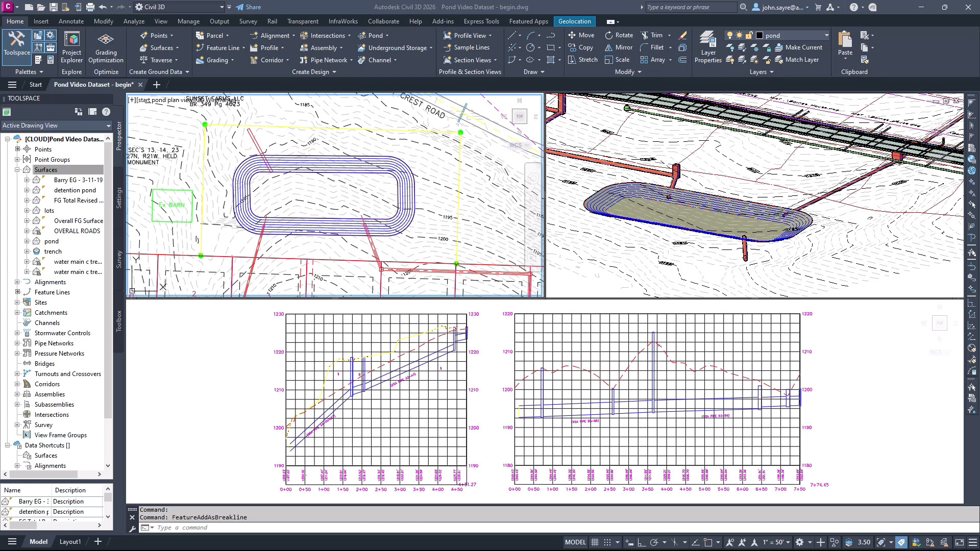Viewport: 980px width, 551px height.
Task: Launch Project Explorer
Action: coord(71,47)
